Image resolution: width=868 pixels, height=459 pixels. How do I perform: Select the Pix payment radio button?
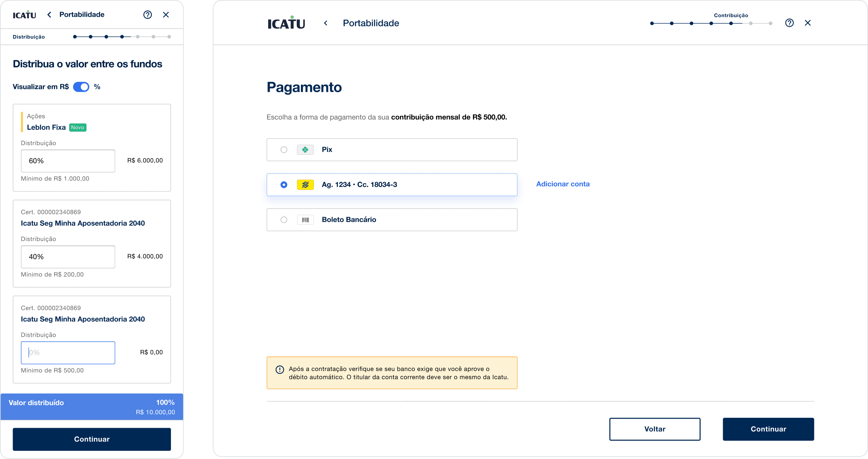284,150
